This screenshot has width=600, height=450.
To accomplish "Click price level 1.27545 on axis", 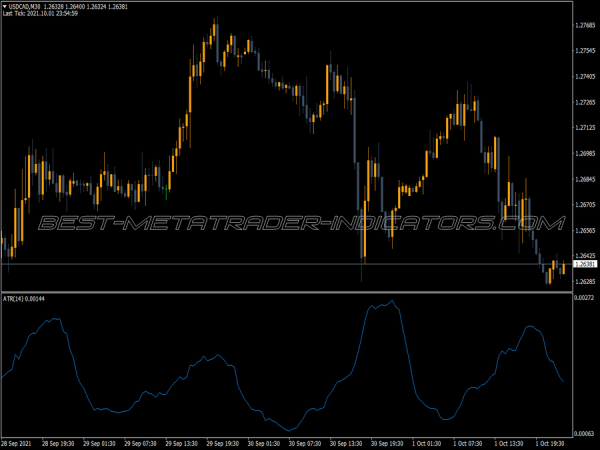I will 585,51.
